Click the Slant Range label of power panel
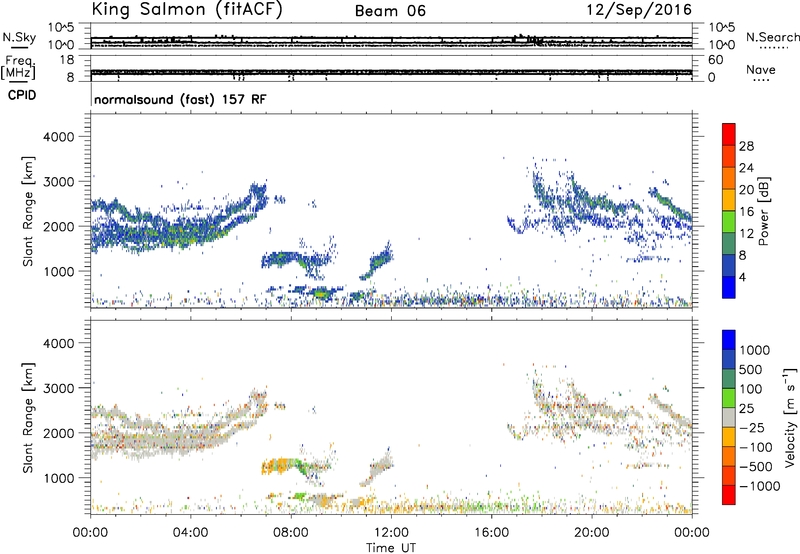 pos(28,211)
